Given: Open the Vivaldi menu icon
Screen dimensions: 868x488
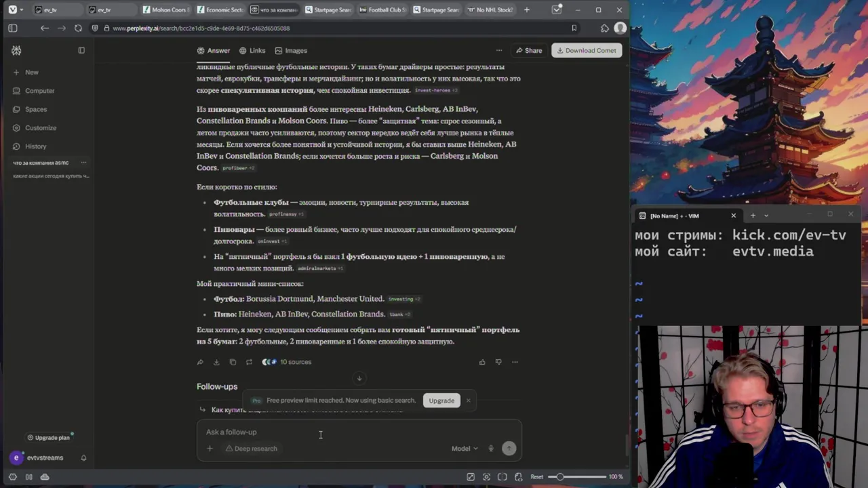Looking at the screenshot, I should (x=12, y=9).
